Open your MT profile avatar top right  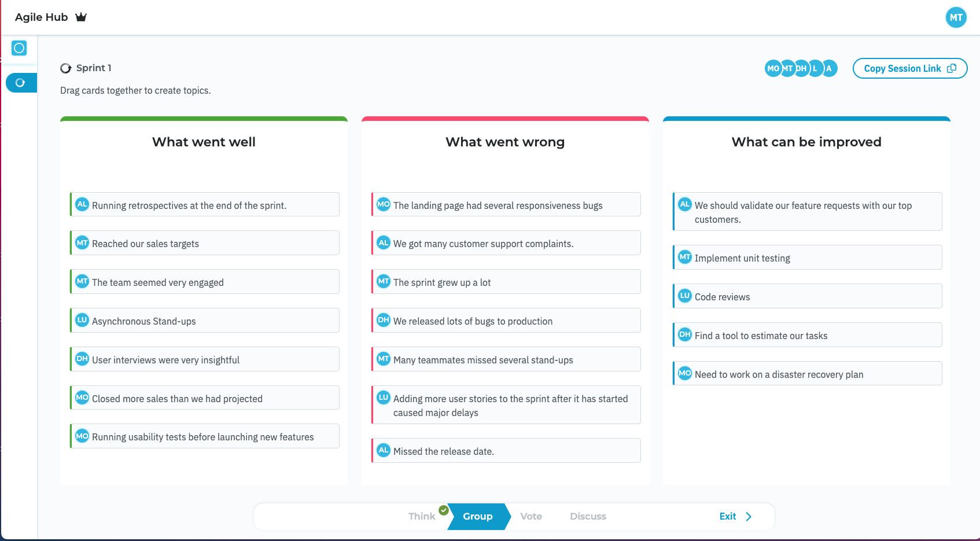(x=956, y=17)
